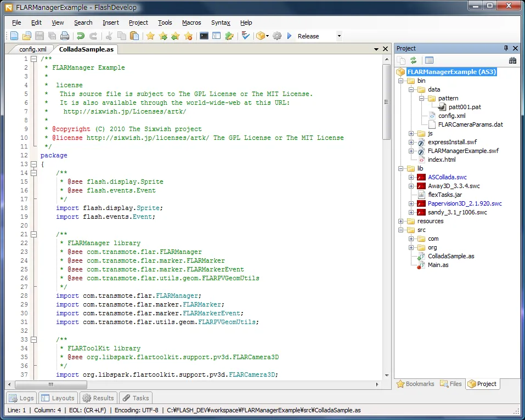525x420 pixels.
Task: Open the Layouts bottom panel tab
Action: [x=58, y=398]
